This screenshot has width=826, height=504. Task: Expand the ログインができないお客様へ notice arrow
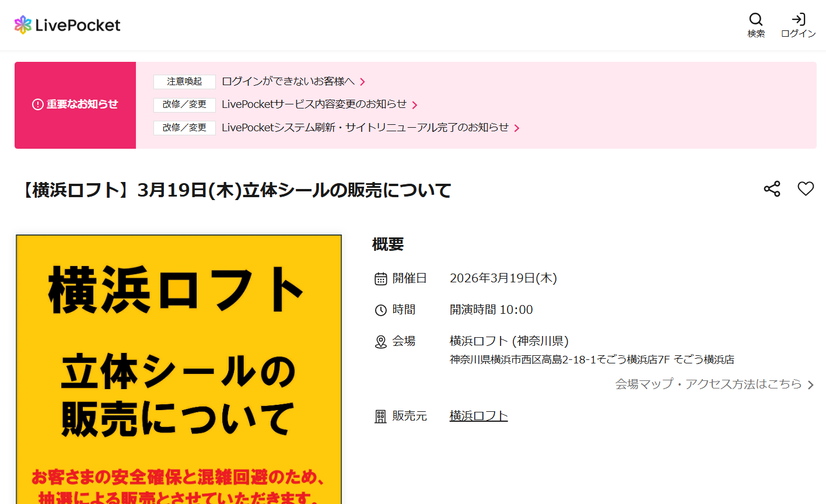click(363, 82)
